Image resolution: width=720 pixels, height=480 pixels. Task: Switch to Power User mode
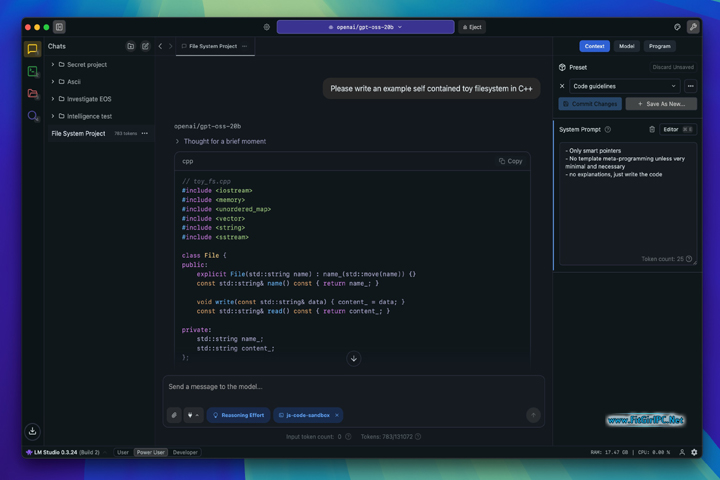pos(151,452)
